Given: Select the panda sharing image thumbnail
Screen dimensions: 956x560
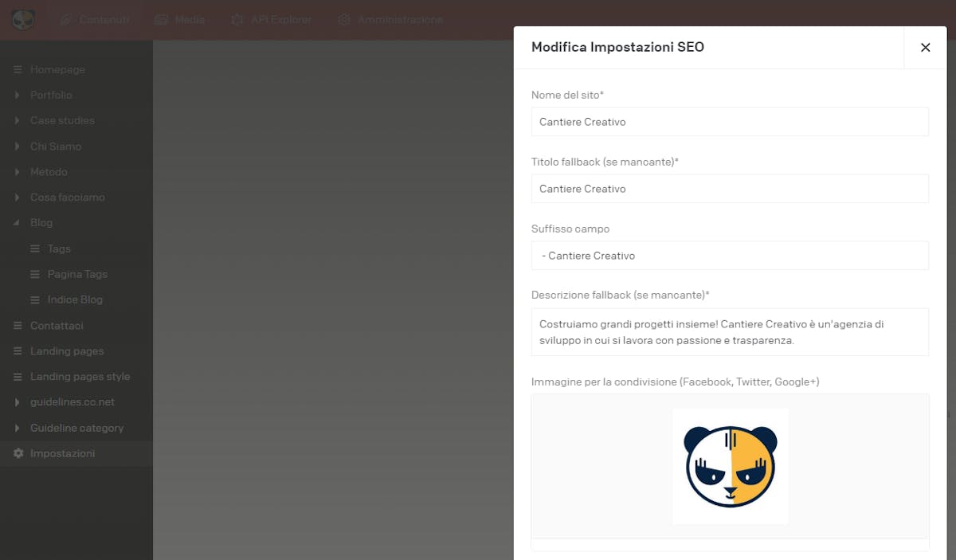Looking at the screenshot, I should click(x=731, y=467).
